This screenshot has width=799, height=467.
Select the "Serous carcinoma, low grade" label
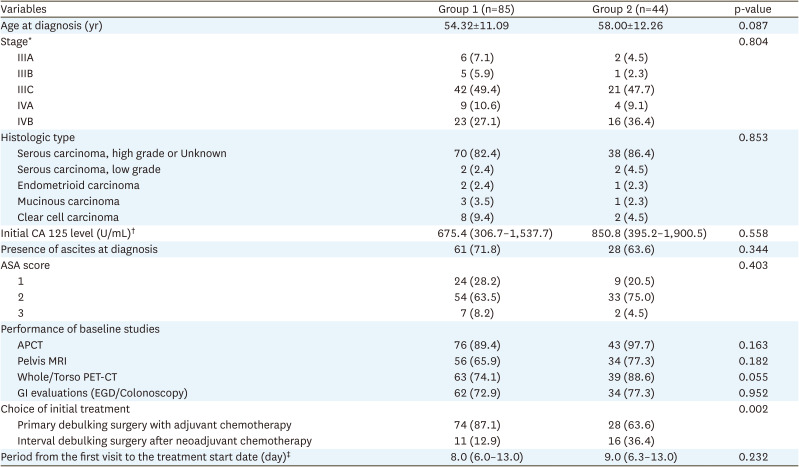click(x=89, y=169)
